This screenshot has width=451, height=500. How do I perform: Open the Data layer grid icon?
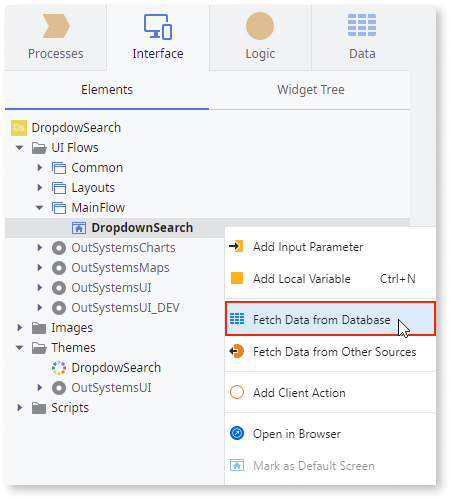tap(362, 25)
